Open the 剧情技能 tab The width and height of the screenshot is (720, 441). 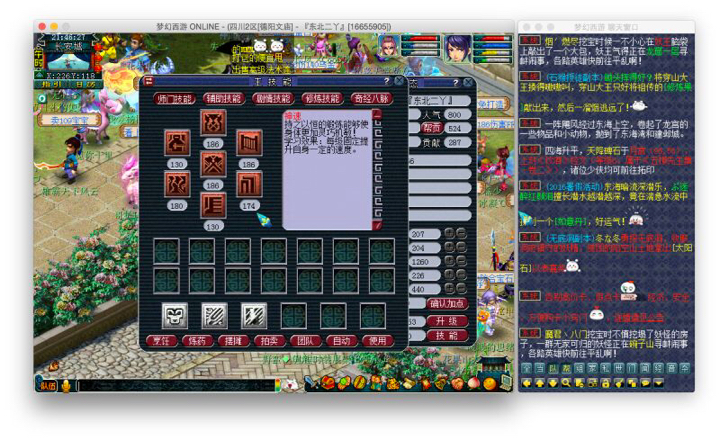click(273, 98)
